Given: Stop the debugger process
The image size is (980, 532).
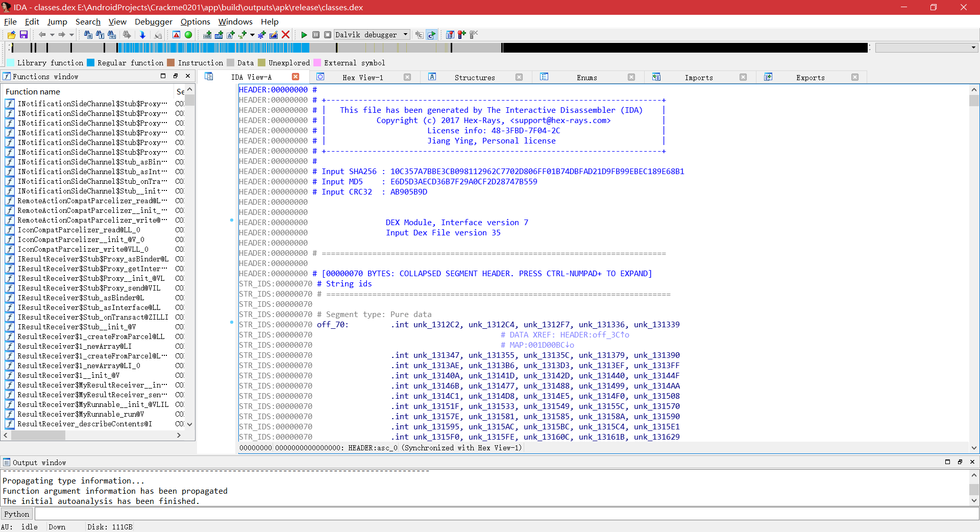Looking at the screenshot, I should click(x=328, y=35).
